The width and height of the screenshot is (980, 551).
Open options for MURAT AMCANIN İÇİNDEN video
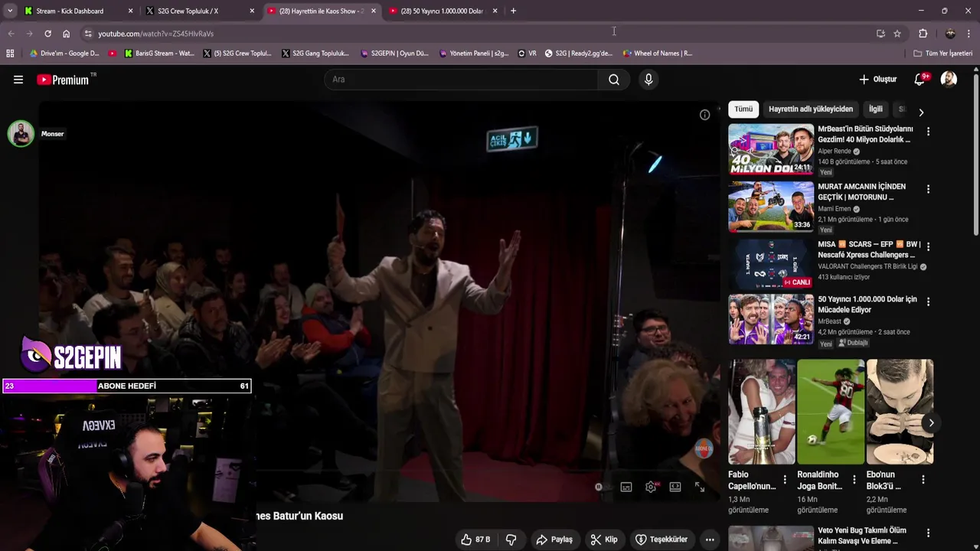(x=928, y=189)
